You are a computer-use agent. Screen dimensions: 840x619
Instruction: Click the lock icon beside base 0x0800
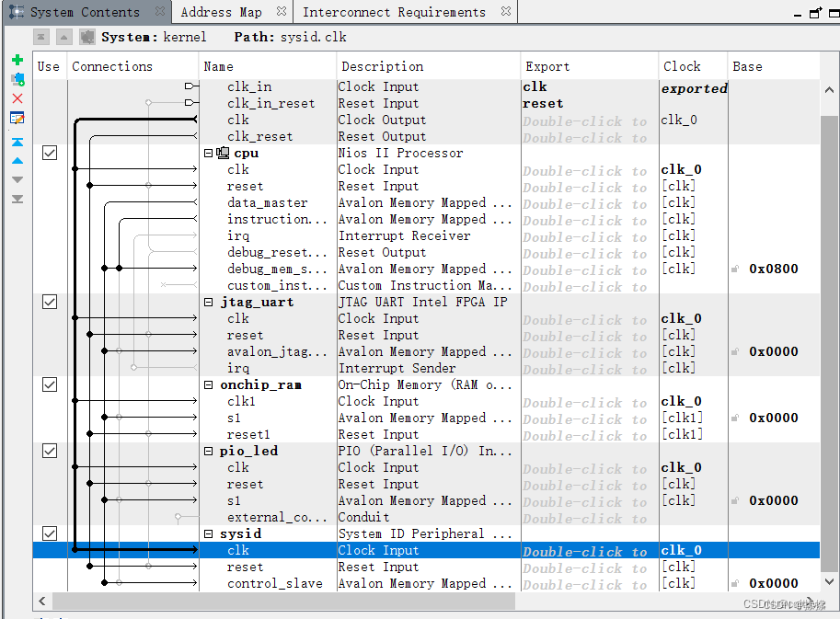(735, 269)
